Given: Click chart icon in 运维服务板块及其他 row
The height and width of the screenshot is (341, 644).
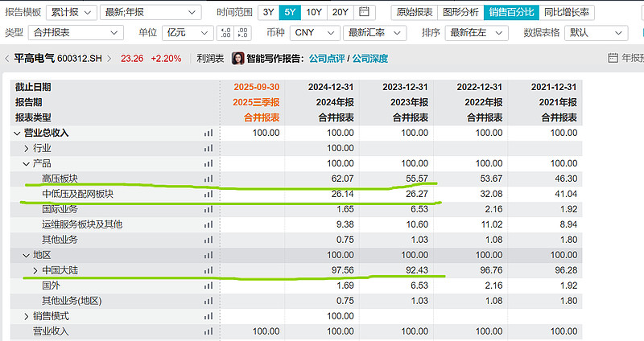Looking at the screenshot, I should click(x=208, y=224).
